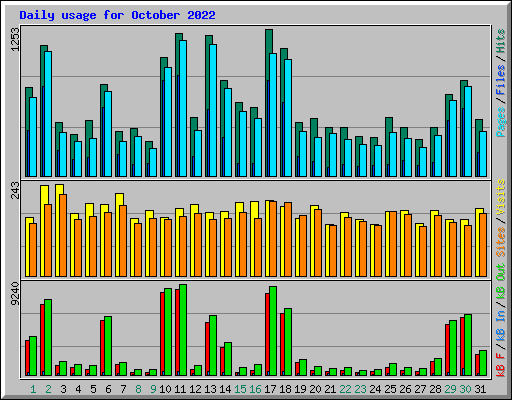Screen dimensions: 512x400
Task: Select the cyan Files bar for day 11
Action: tap(183, 108)
